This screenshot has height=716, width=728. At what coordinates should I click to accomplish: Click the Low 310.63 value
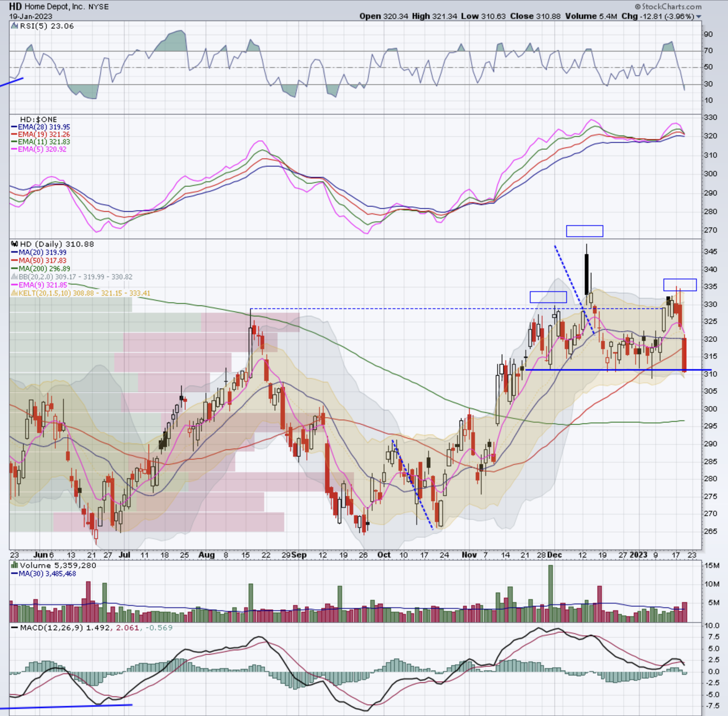483,16
